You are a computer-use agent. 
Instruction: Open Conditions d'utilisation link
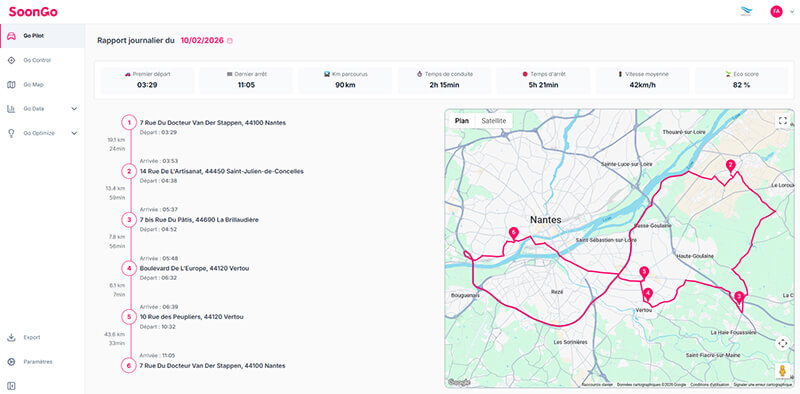pyautogui.click(x=710, y=385)
